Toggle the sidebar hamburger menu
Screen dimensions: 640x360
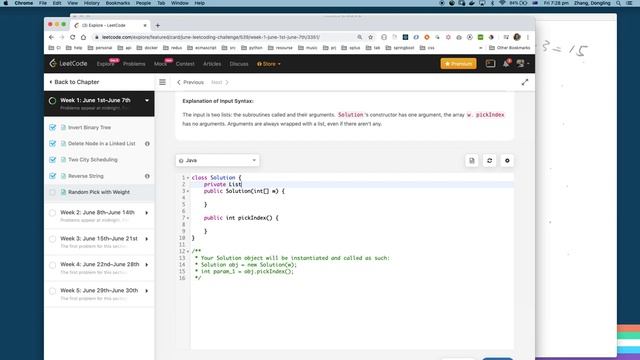(162, 82)
